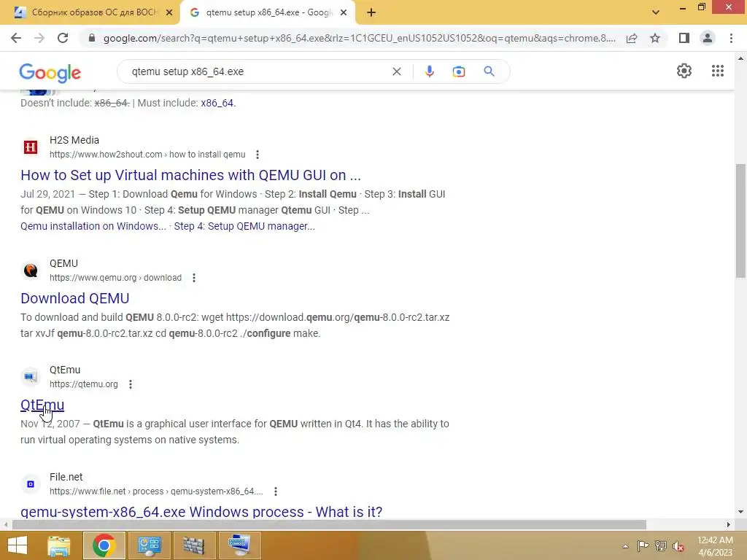Click inside the Google search field
This screenshot has width=747, height=560.
[x=258, y=71]
